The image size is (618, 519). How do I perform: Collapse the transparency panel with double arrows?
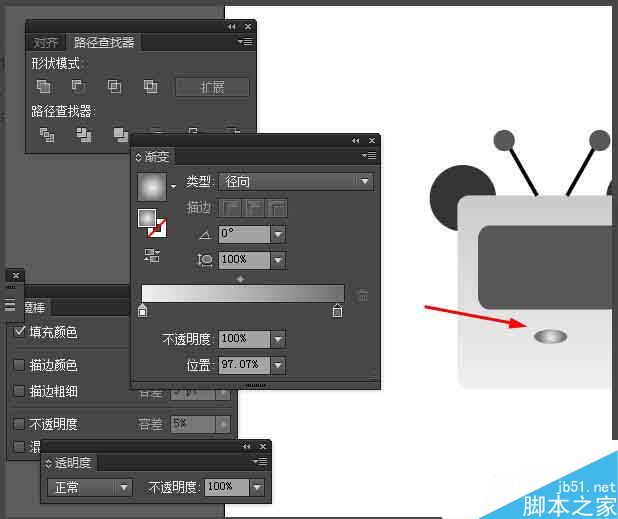point(247,446)
